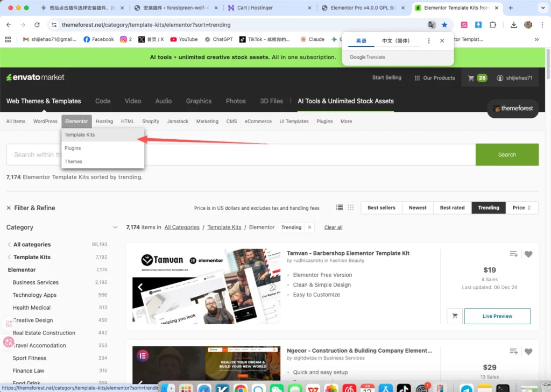Open the Code marketplace tab
Image resolution: width=551 pixels, height=392 pixels.
(x=103, y=101)
